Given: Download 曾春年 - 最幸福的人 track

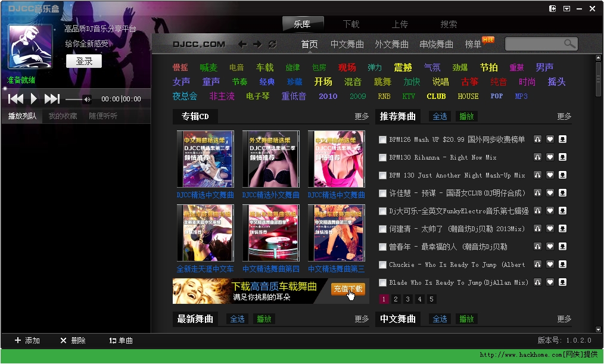Looking at the screenshot, I should click(562, 247).
